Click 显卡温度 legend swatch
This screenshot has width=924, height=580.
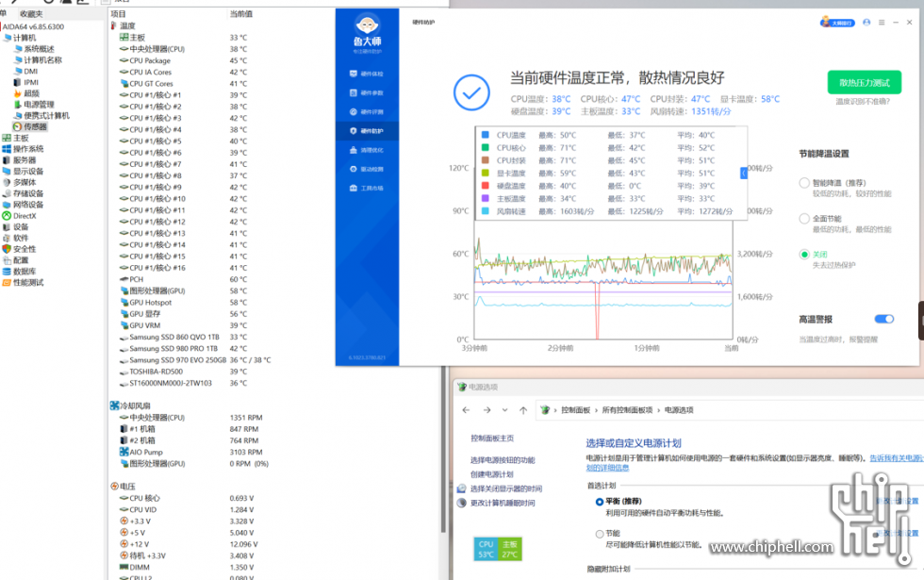485,173
